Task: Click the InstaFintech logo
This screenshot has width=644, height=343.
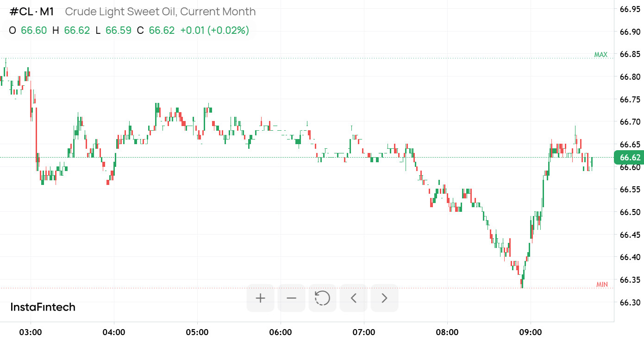Action: [x=43, y=307]
